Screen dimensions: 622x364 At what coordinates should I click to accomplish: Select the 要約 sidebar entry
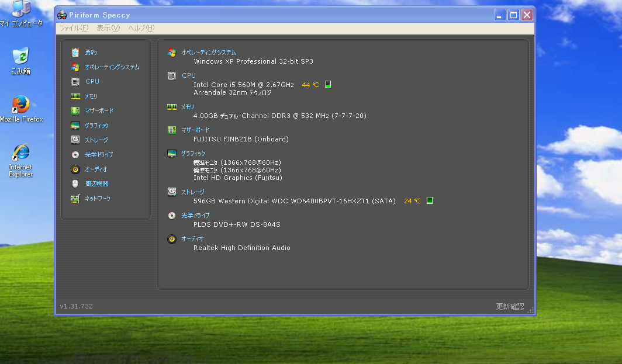91,53
